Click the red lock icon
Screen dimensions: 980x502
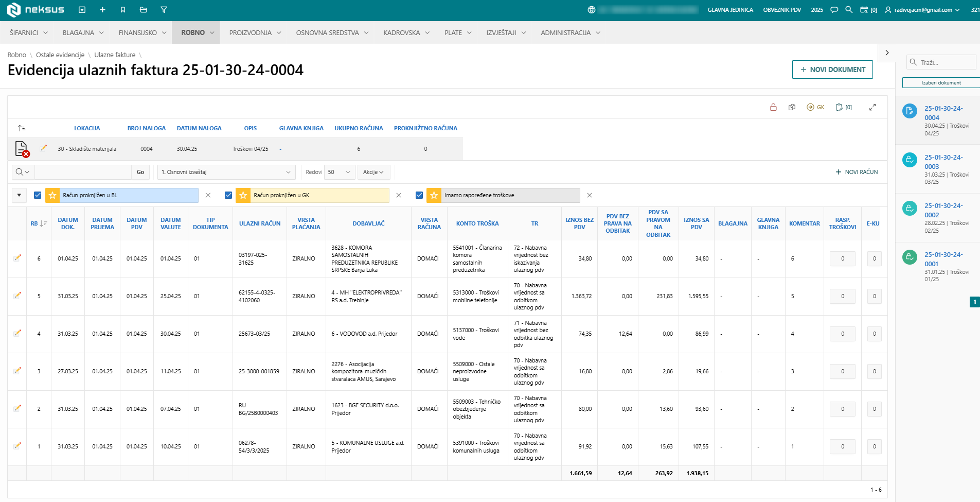(773, 107)
